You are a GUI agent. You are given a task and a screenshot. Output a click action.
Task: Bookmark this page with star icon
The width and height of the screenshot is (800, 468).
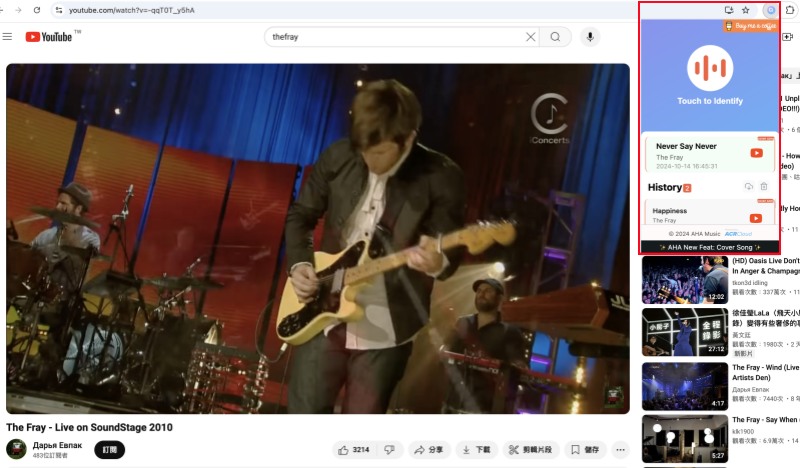(745, 10)
